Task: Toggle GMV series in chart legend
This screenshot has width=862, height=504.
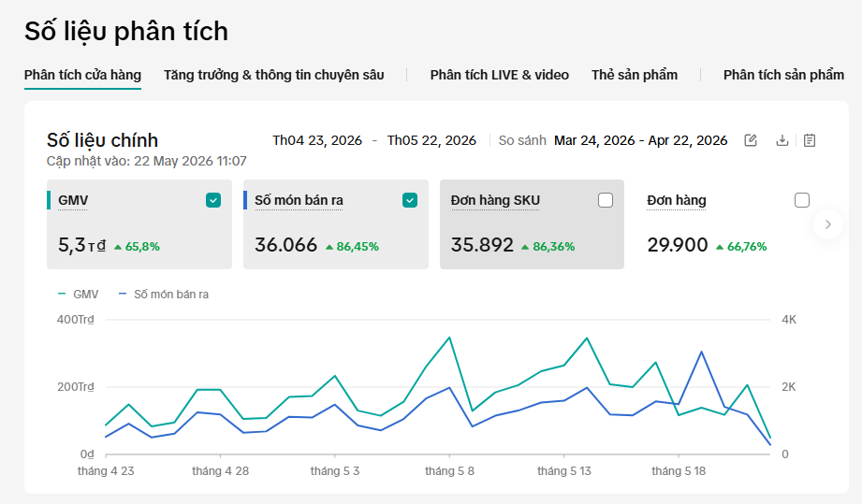Action: click(x=78, y=295)
